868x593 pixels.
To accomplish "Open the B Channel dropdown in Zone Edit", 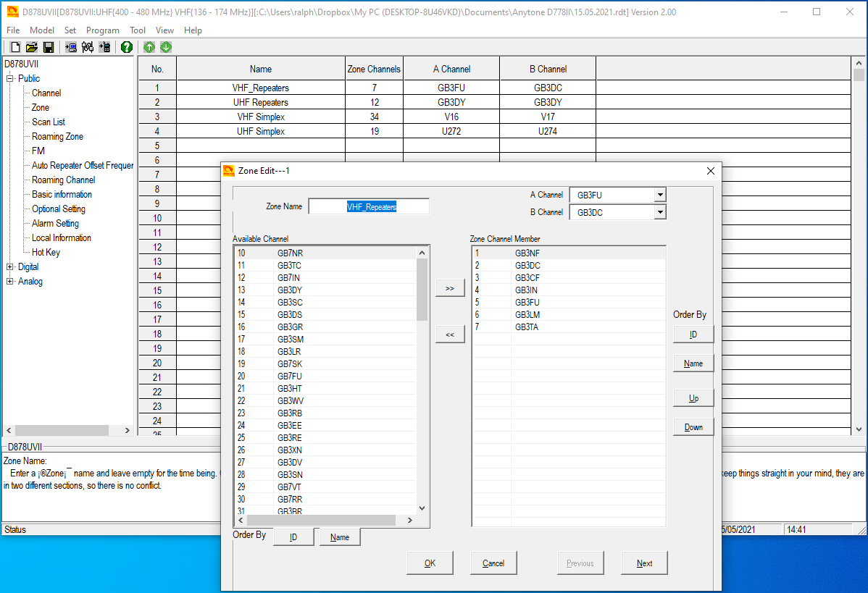I will point(659,211).
